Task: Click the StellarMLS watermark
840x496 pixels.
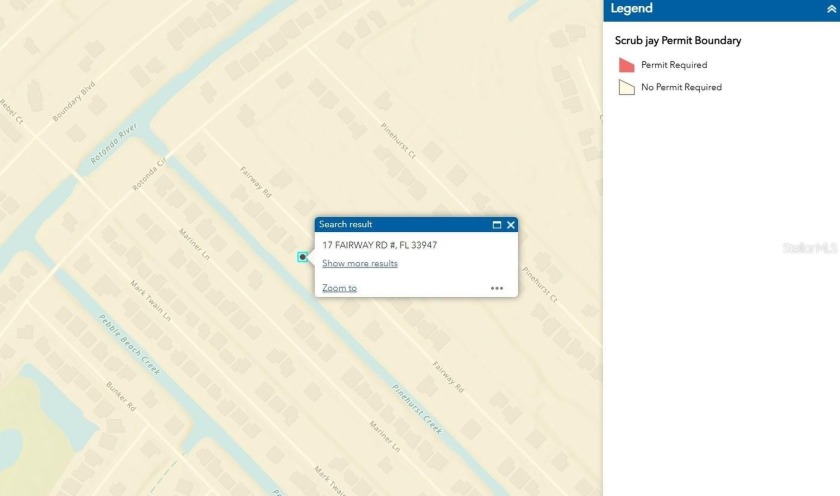Action: [809, 246]
